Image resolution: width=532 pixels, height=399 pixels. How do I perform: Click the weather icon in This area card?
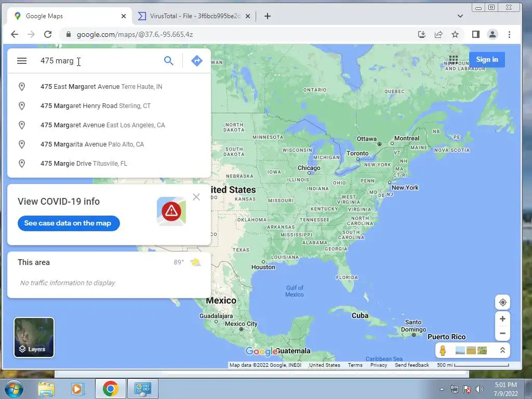pos(195,262)
